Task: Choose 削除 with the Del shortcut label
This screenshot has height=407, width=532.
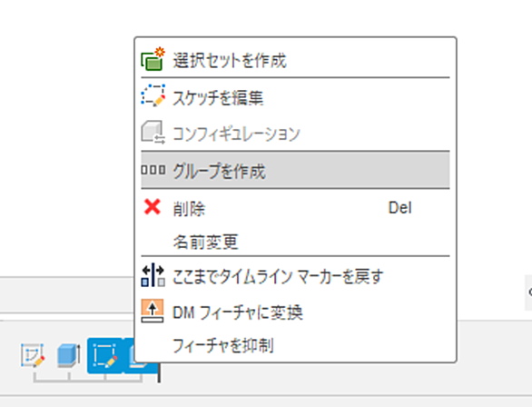Action: [295, 208]
